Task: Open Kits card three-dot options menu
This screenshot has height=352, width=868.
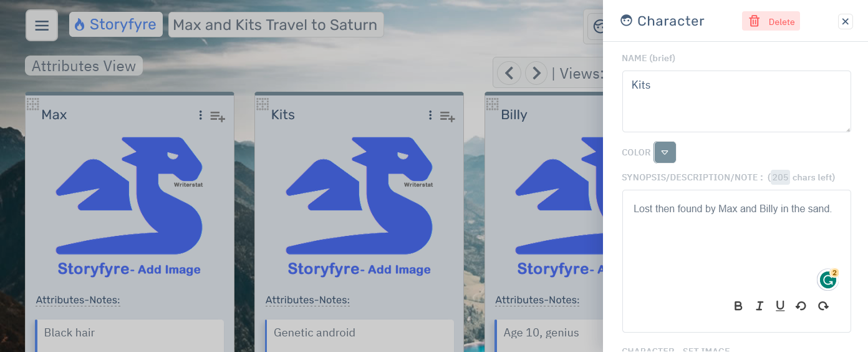Action: 430,115
